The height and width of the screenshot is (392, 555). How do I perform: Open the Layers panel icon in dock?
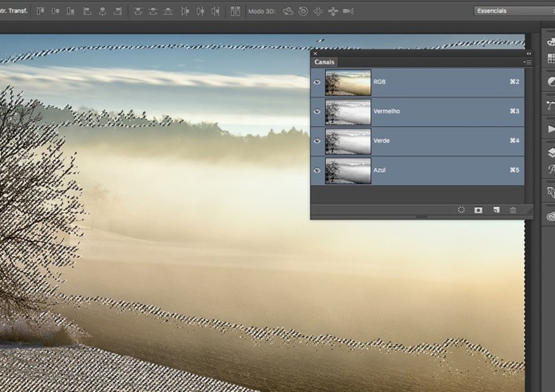pos(551,153)
